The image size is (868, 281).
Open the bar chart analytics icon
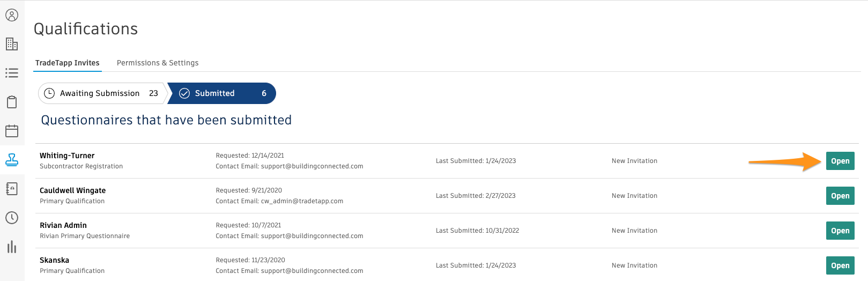coord(12,247)
